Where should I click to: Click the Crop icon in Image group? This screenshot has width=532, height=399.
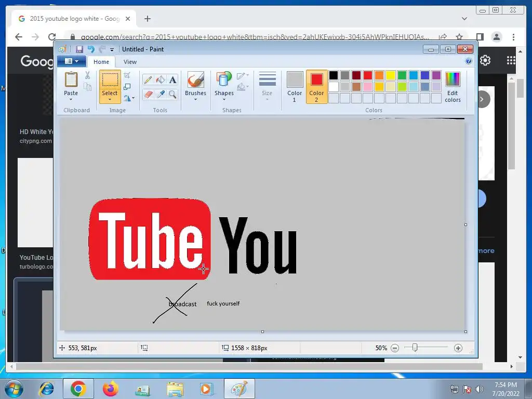tap(127, 75)
